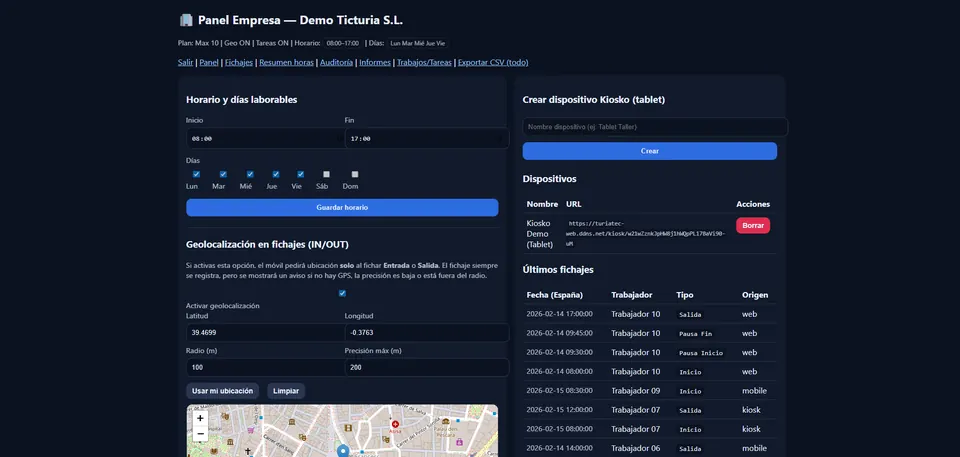Focus the Fin time field showing 17:00
The height and width of the screenshot is (457, 960).
pyautogui.click(x=427, y=138)
